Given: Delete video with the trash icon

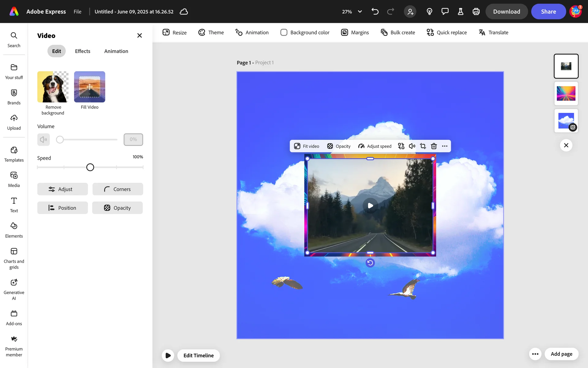Looking at the screenshot, I should [x=434, y=146].
